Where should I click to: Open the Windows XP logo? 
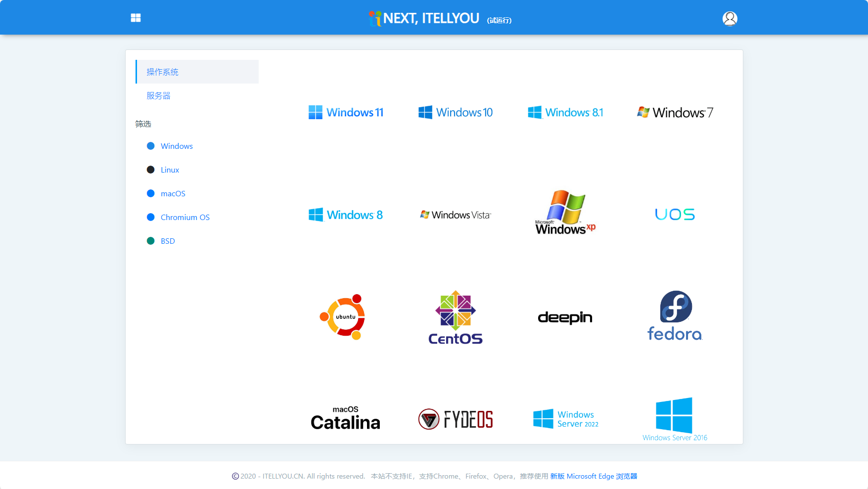[x=565, y=213]
